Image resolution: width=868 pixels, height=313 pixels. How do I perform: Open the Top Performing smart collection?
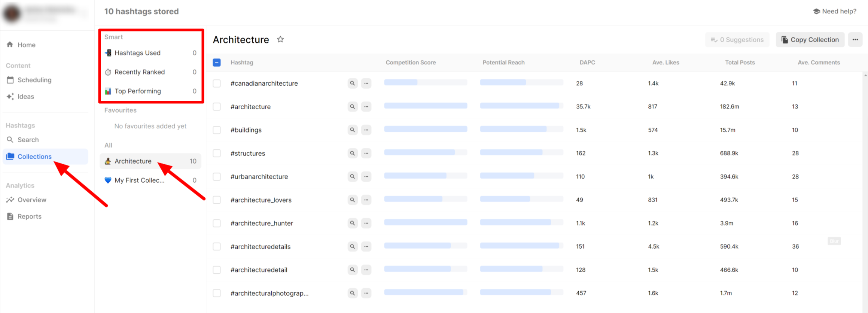(x=138, y=91)
